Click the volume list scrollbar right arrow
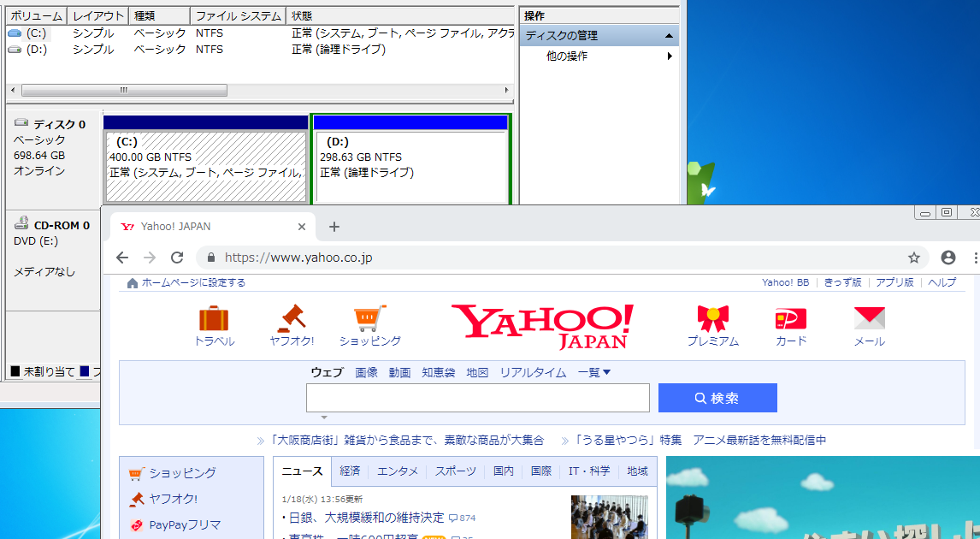 click(507, 91)
